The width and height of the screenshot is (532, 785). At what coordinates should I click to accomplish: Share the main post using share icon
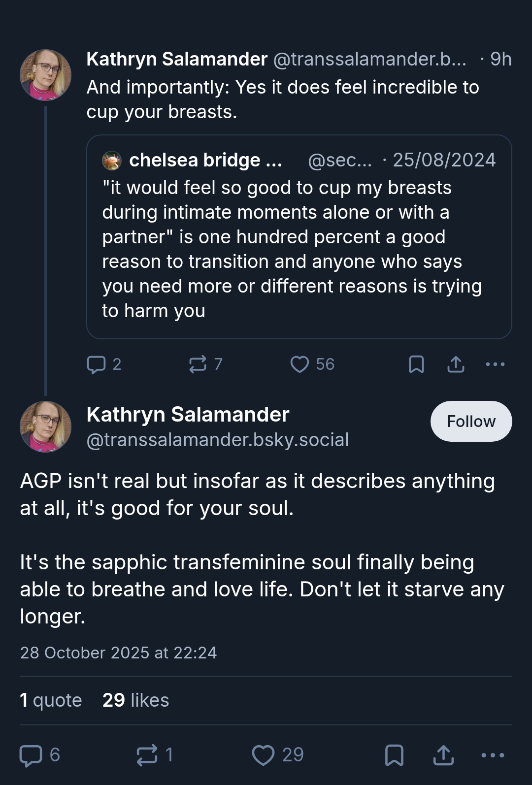pyautogui.click(x=443, y=755)
